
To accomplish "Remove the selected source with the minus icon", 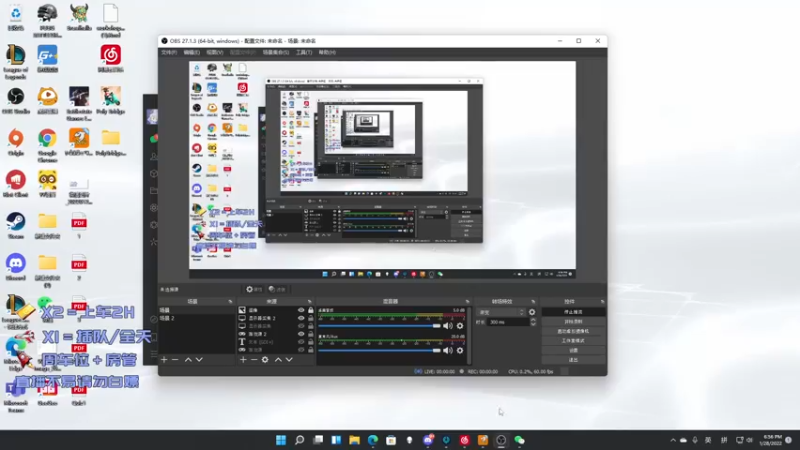I will (x=254, y=360).
